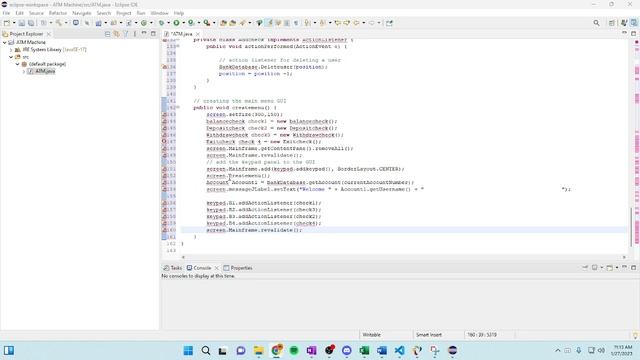The width and height of the screenshot is (640, 360).
Task: Click the status bar lightbulb tip icon
Action: pyautogui.click(x=635, y=335)
